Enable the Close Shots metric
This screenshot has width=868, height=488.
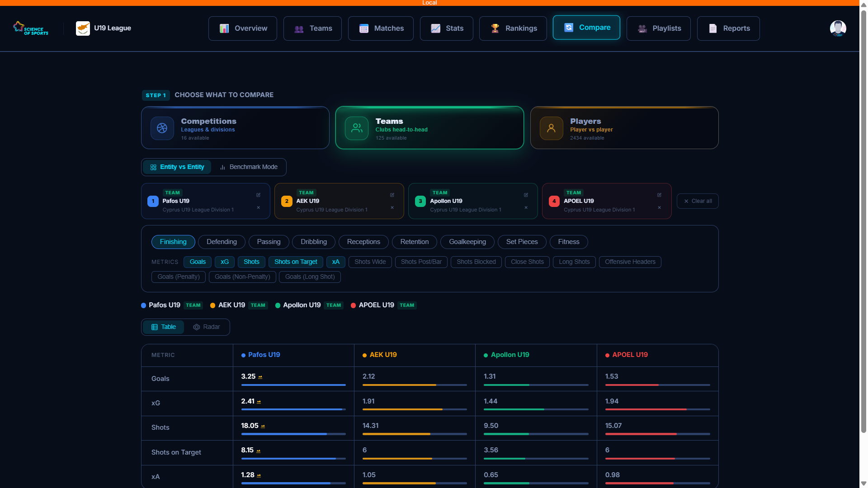point(527,262)
